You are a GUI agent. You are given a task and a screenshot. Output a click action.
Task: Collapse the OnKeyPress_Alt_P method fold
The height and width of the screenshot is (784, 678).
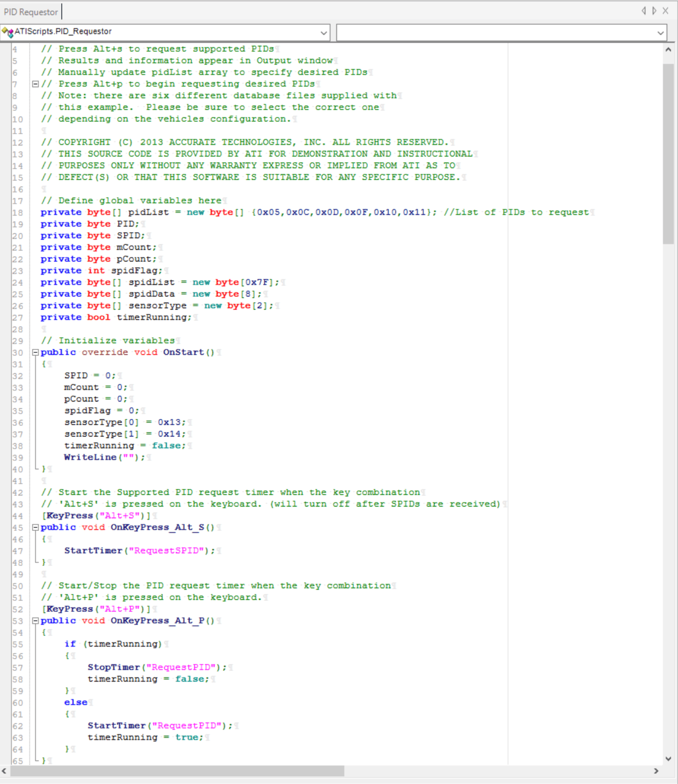coord(35,620)
